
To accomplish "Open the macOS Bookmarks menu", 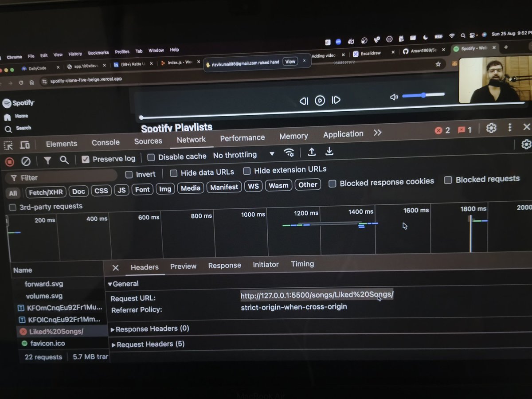I will pos(98,53).
